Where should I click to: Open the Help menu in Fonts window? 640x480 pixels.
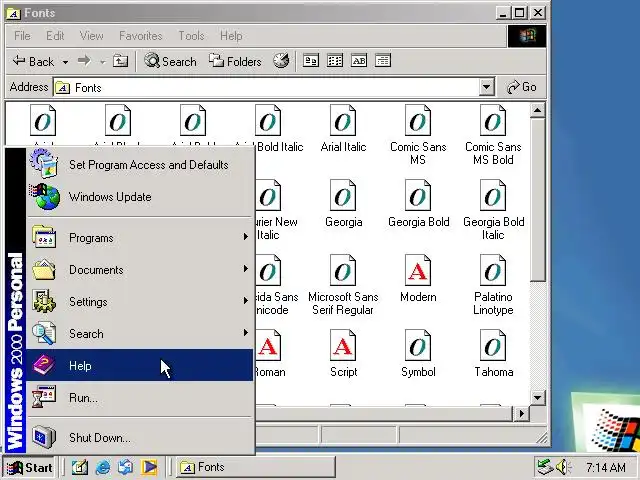click(x=231, y=36)
